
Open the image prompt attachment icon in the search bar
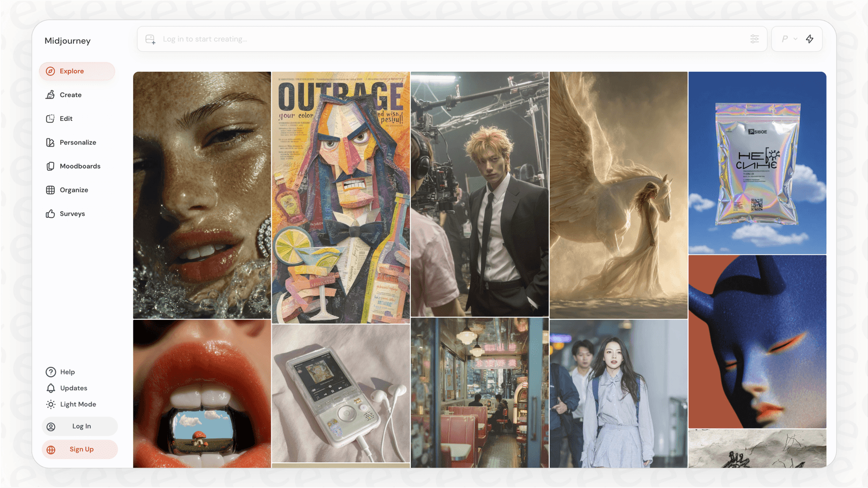(150, 39)
